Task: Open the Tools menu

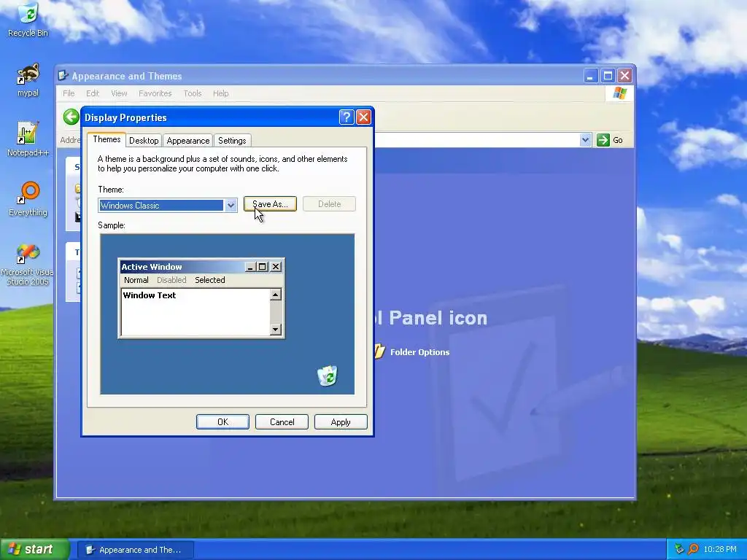Action: (x=193, y=93)
